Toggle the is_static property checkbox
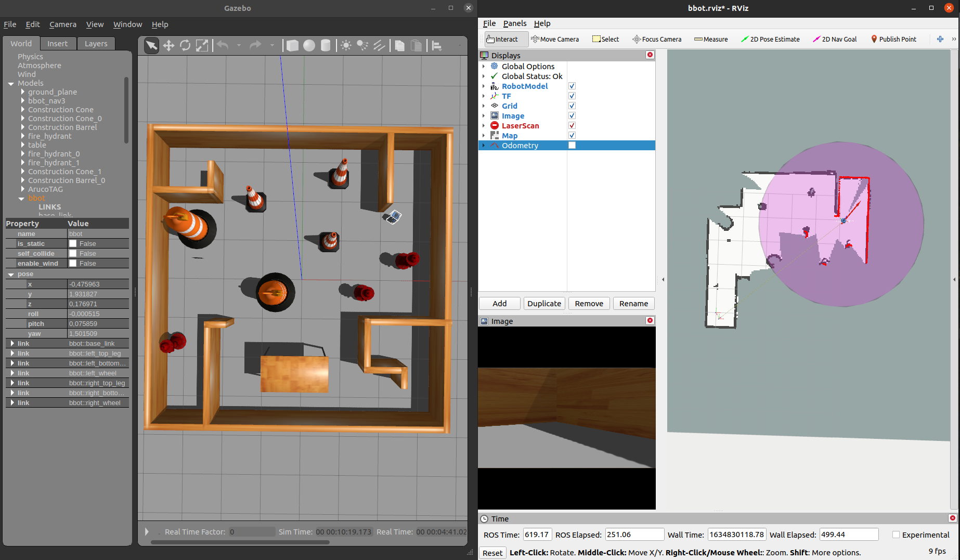Screen dimensions: 960x560 coord(73,243)
